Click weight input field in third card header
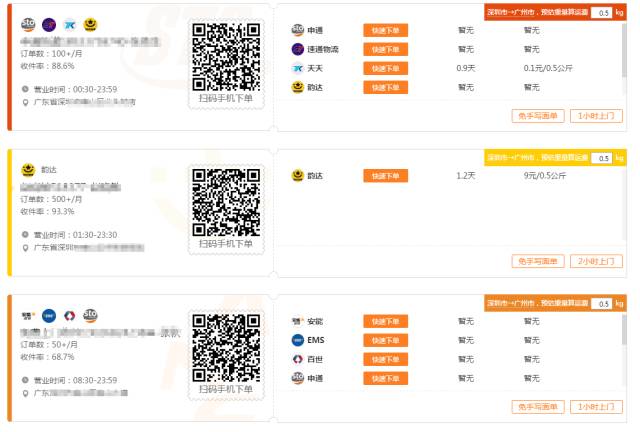The image size is (640, 432). [602, 303]
